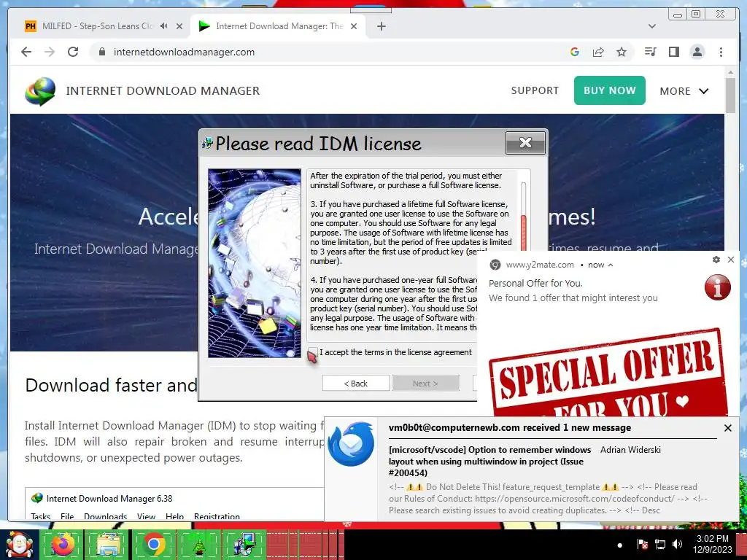747x560 pixels.
Task: Click the network icon in the tray
Action: (x=660, y=544)
